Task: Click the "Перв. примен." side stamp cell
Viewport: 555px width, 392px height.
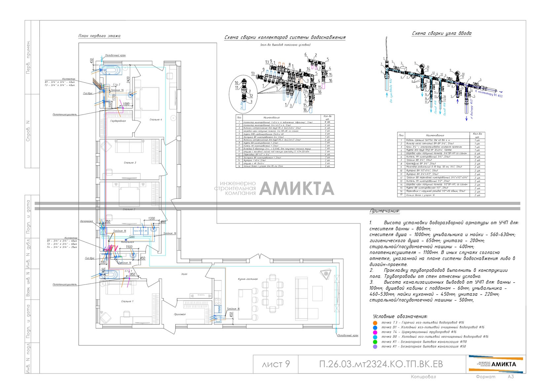Action: pyautogui.click(x=28, y=57)
